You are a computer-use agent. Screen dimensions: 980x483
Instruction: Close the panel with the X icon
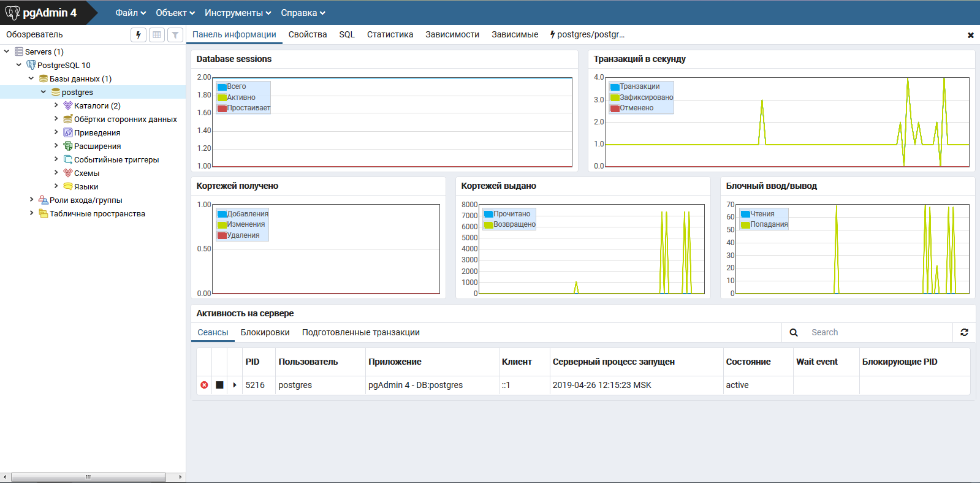click(x=971, y=35)
